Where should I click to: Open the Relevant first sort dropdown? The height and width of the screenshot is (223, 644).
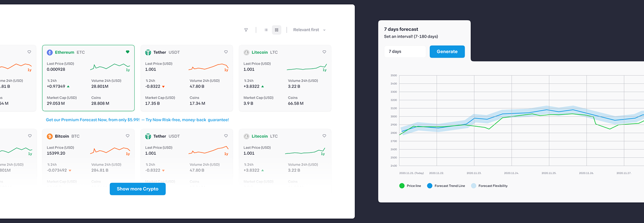[x=309, y=30]
